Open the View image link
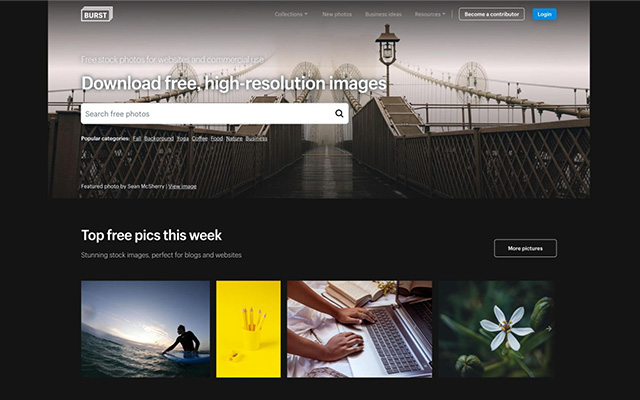 pos(182,187)
